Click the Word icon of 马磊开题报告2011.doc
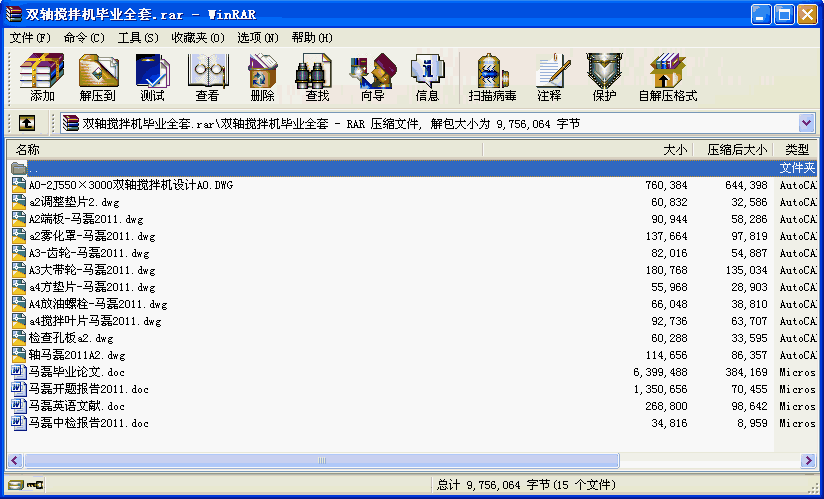This screenshot has width=824, height=499. [x=19, y=389]
